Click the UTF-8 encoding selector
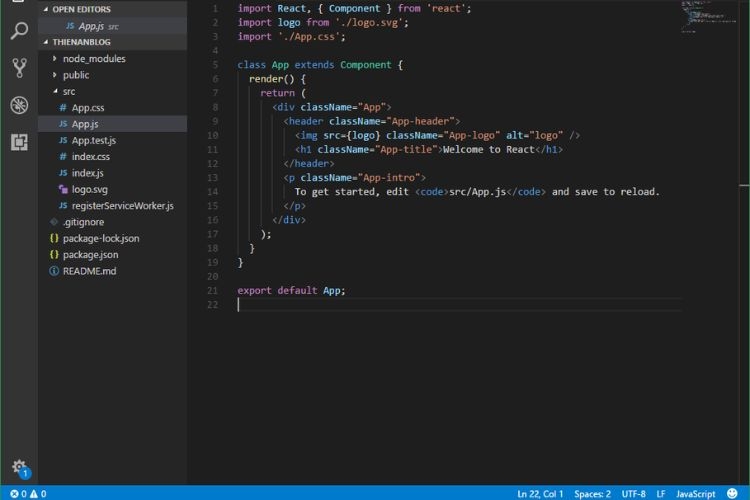Viewport: 750px width, 500px height. coord(633,493)
